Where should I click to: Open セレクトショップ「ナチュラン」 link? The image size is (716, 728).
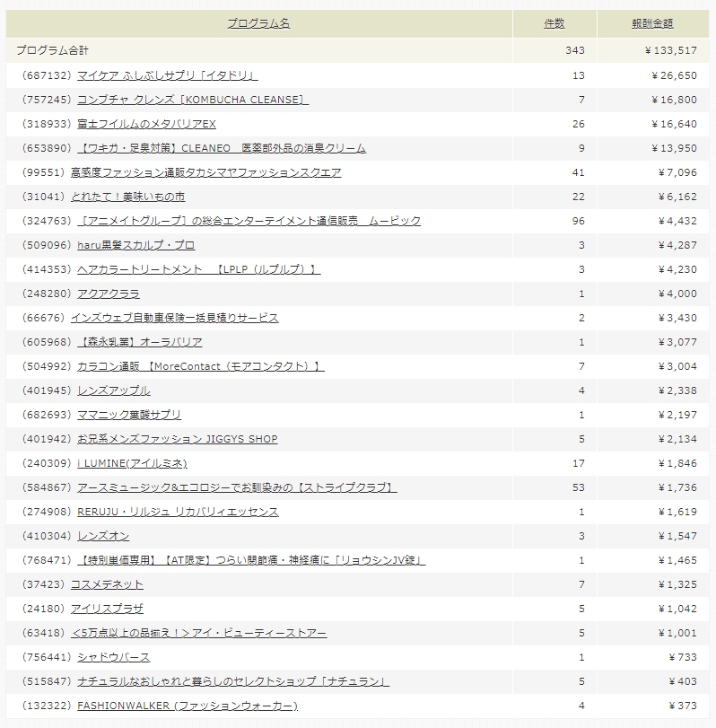pyautogui.click(x=233, y=681)
